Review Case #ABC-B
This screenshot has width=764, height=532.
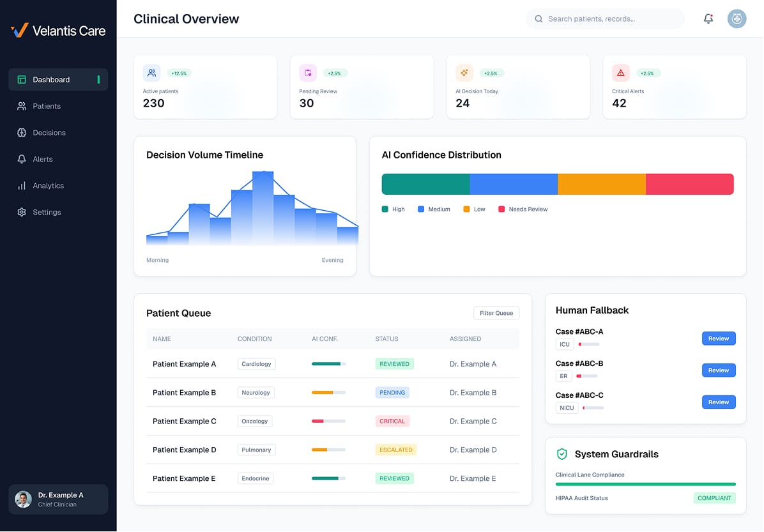(x=718, y=370)
